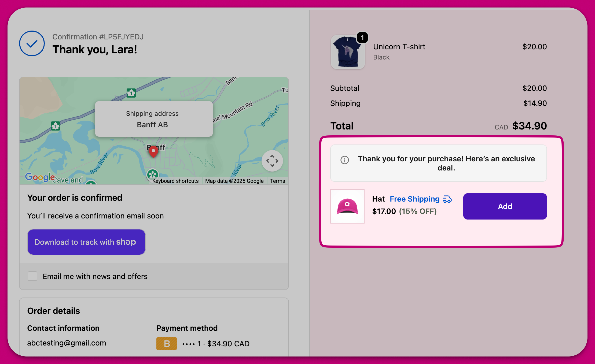Screen dimensions: 595x364
Task: Click the map camera pan control
Action: tap(272, 161)
